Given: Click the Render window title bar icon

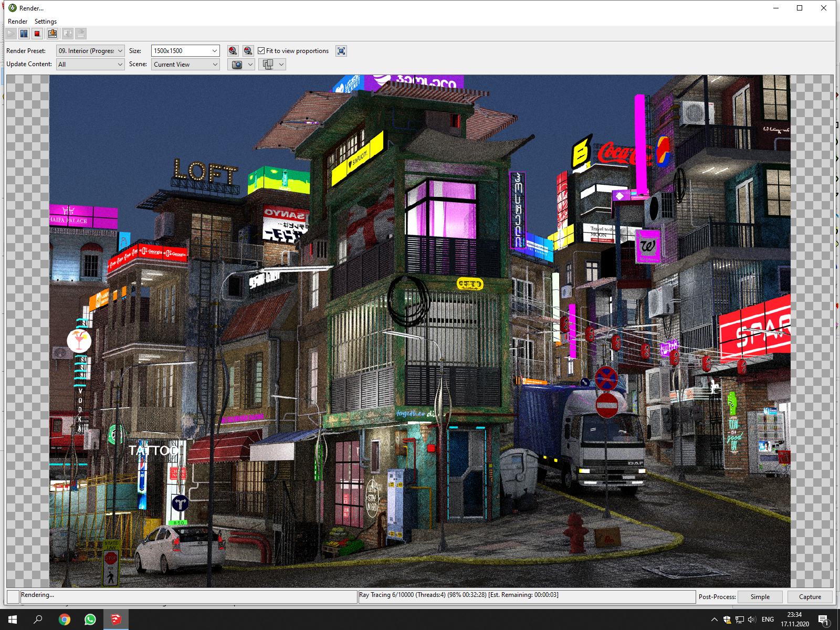Looking at the screenshot, I should [13, 8].
